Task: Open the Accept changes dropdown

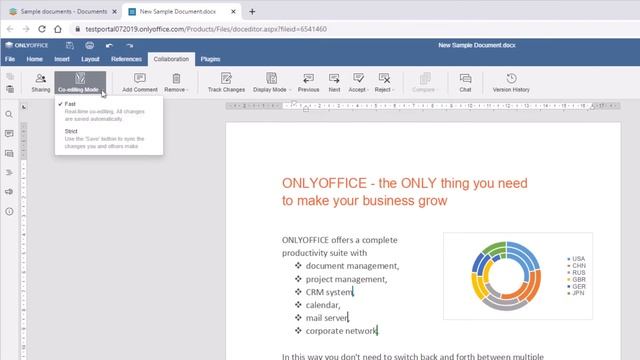Action: coord(358,82)
